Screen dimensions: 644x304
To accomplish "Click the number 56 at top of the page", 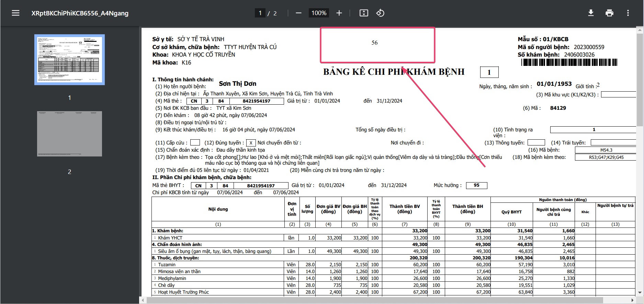I will click(374, 43).
